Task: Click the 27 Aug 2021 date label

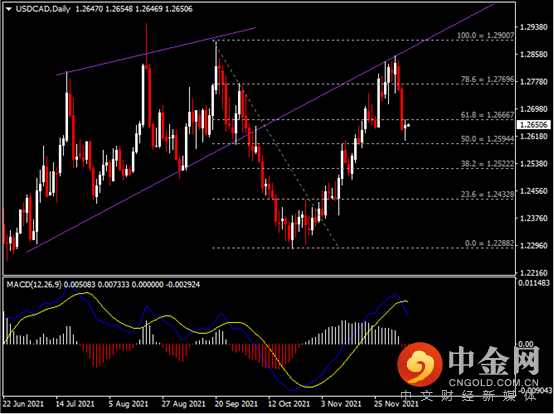Action: pos(183,403)
